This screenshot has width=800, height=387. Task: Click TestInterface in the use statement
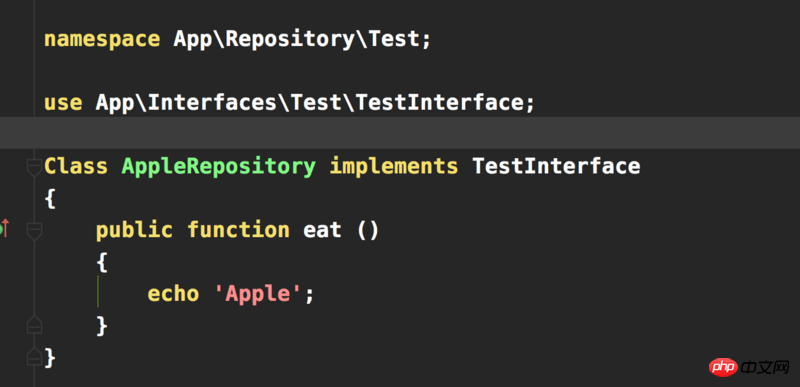point(439,103)
